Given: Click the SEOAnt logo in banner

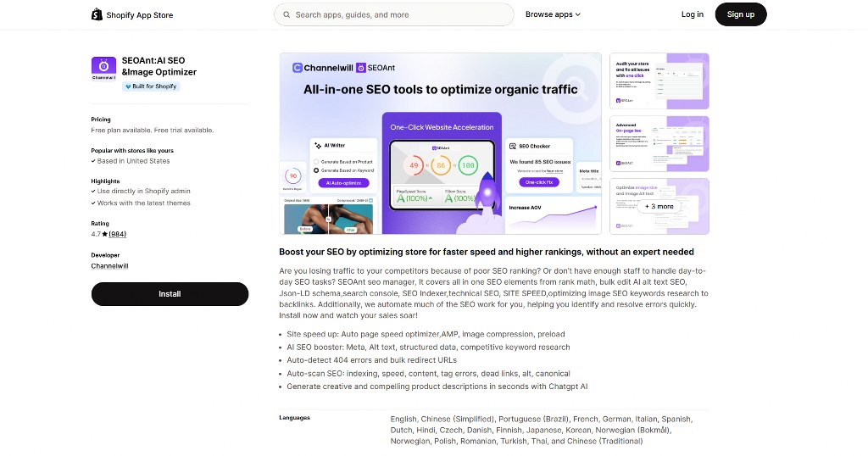Looking at the screenshot, I should (376, 68).
